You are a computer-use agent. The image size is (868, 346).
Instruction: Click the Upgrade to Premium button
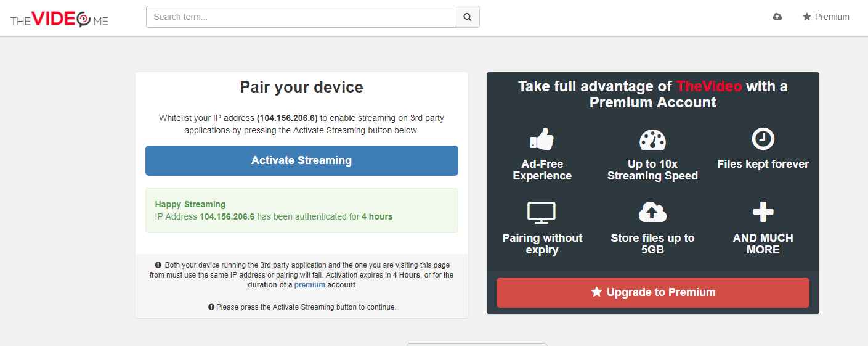click(x=653, y=292)
